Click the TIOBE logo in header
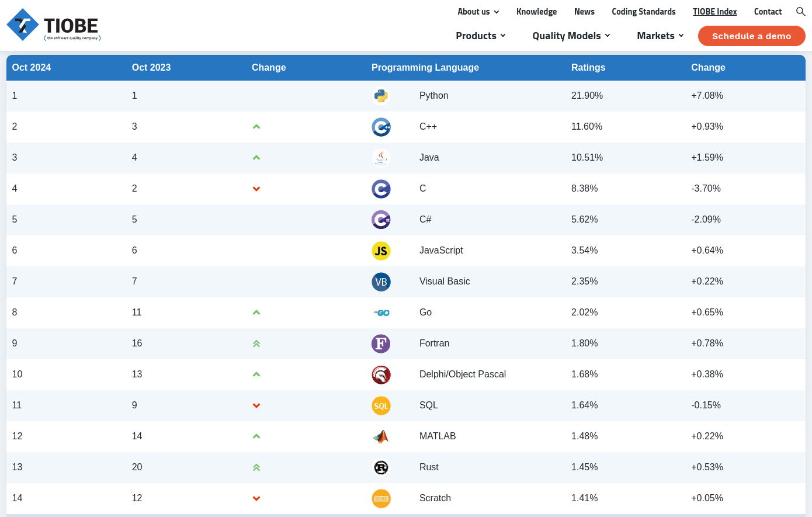The image size is (812, 517). pyautogui.click(x=54, y=25)
